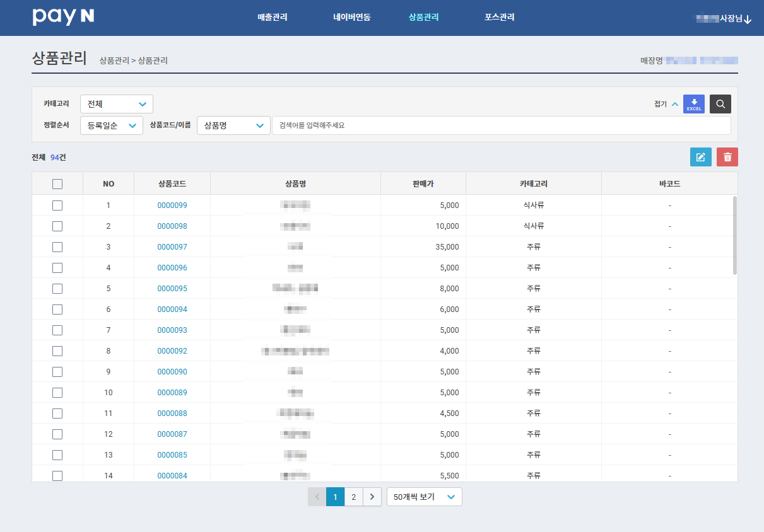Open product code 0000092 link

coord(172,351)
